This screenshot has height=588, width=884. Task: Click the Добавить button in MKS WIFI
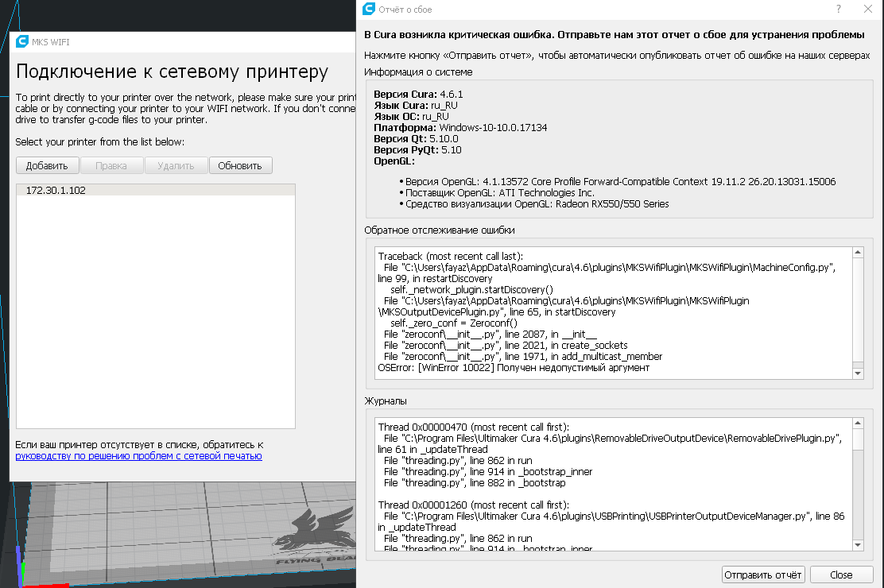point(48,166)
